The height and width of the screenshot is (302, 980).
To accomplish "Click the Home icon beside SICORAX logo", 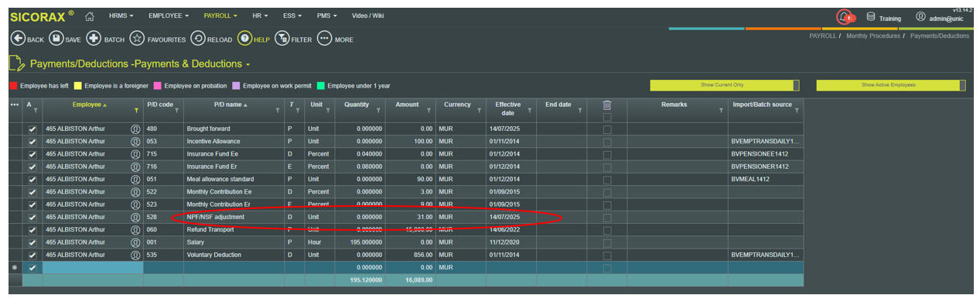I will [x=90, y=15].
